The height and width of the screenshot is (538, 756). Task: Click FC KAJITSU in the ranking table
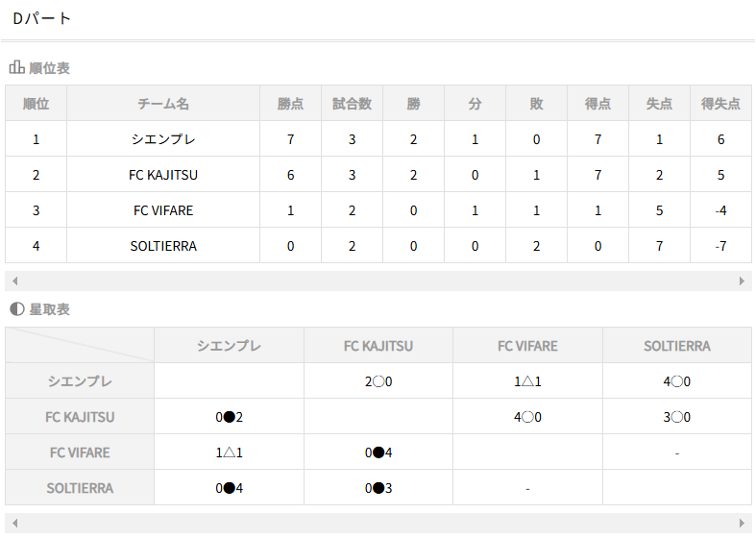(x=163, y=175)
